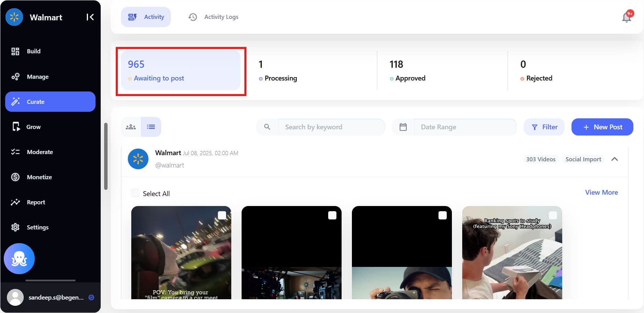The image size is (644, 313).
Task: Click the 303 Videos tag
Action: 541,159
